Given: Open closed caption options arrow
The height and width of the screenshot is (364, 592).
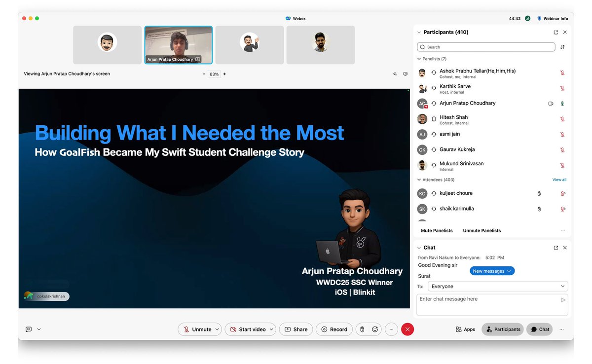Looking at the screenshot, I should pyautogui.click(x=39, y=329).
